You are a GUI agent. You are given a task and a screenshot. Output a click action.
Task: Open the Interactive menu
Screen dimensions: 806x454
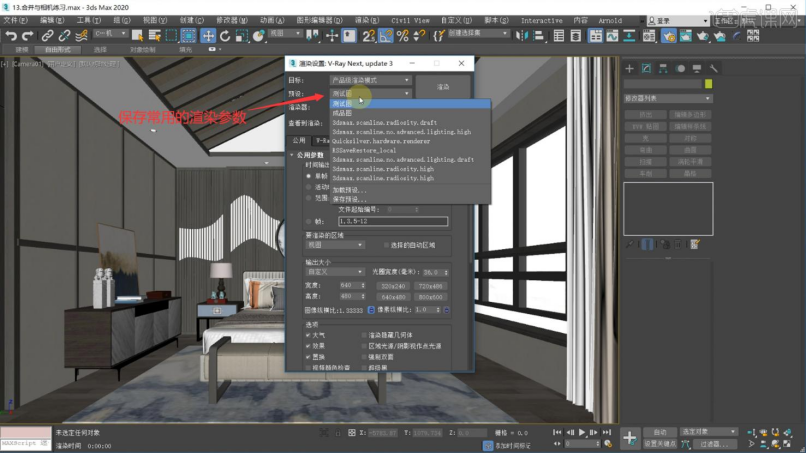pyautogui.click(x=541, y=21)
